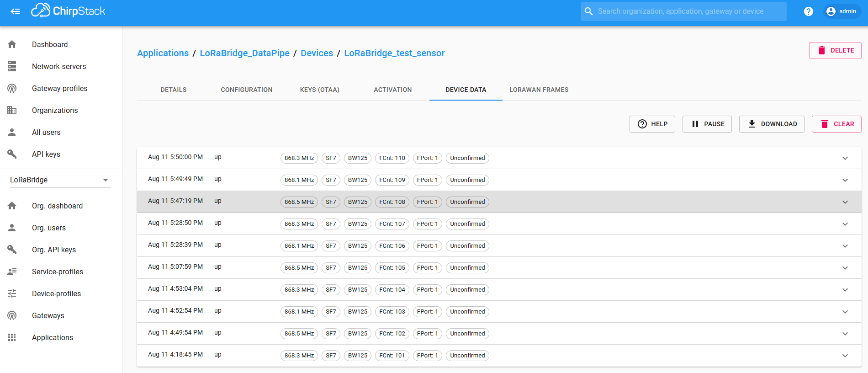
Task: Click the Aug 11 4:18:45 PM timestamp
Action: 175,354
